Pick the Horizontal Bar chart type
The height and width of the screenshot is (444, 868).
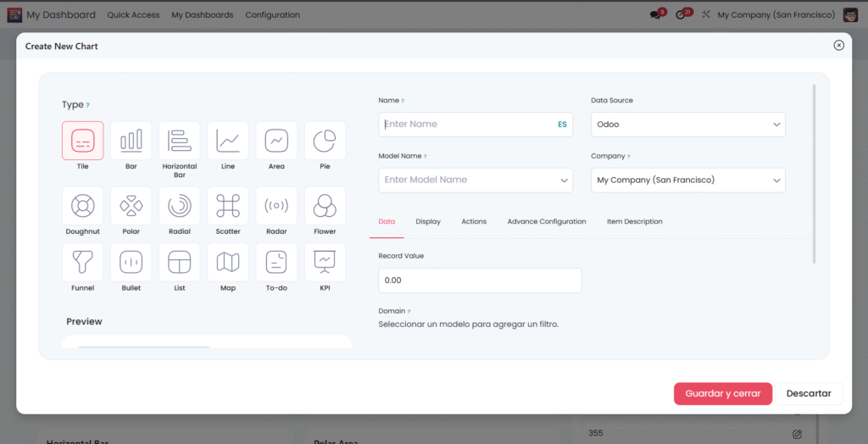[180, 141]
